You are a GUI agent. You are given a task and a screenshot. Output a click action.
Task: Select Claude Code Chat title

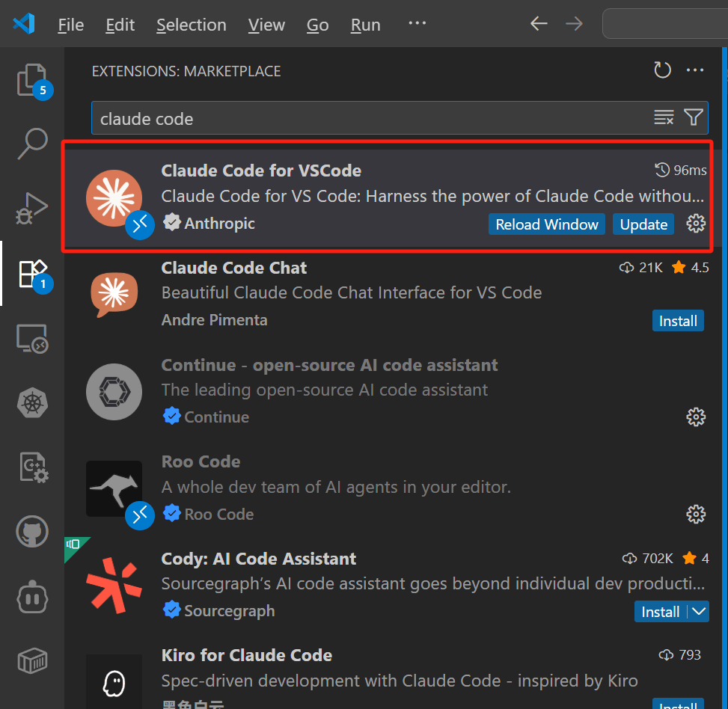click(x=234, y=268)
